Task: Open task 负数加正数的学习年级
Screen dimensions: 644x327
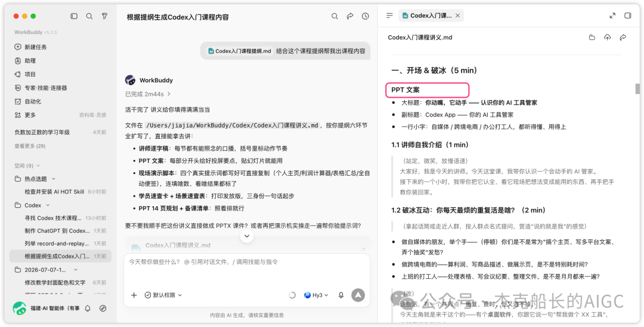Action: click(60, 132)
